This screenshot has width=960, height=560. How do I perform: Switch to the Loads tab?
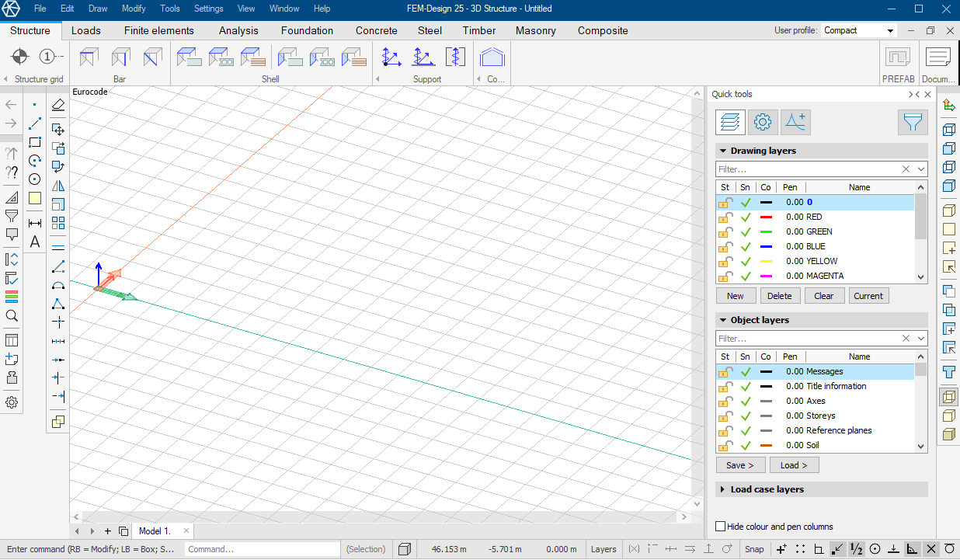pyautogui.click(x=86, y=30)
